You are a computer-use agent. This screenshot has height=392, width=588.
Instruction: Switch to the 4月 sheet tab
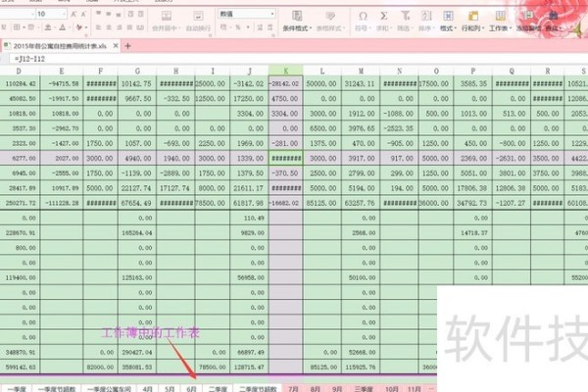147,389
